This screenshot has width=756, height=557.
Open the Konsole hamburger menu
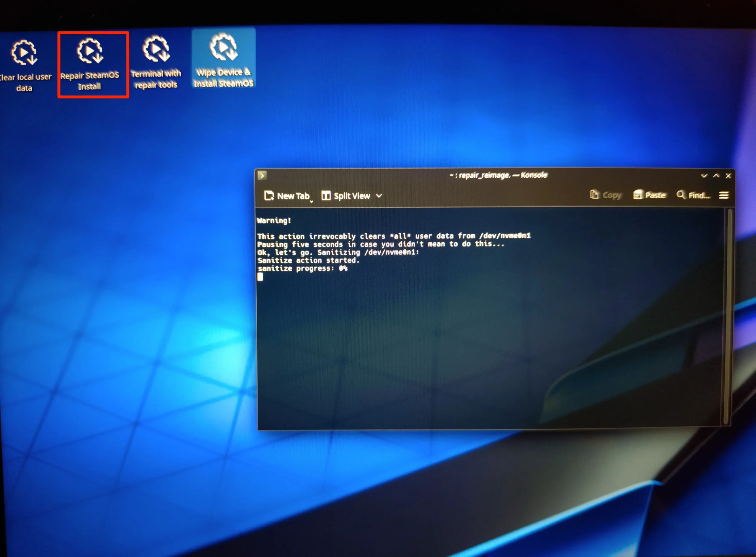point(724,195)
